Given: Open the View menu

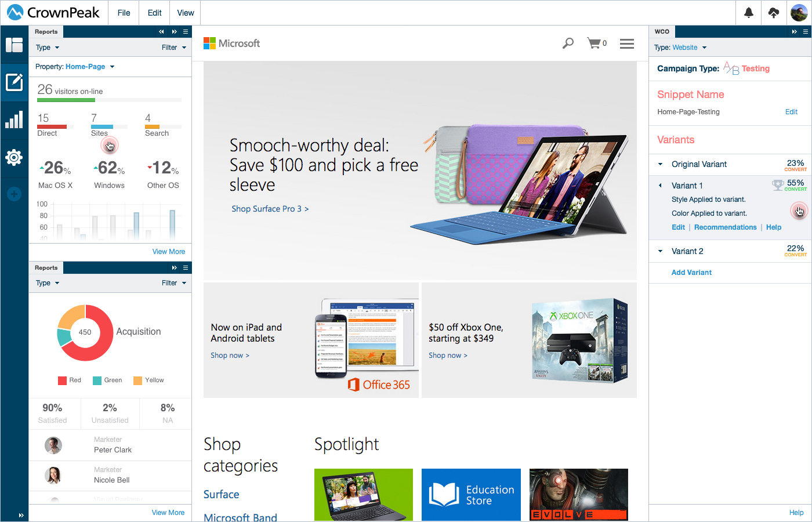Looking at the screenshot, I should click(186, 13).
